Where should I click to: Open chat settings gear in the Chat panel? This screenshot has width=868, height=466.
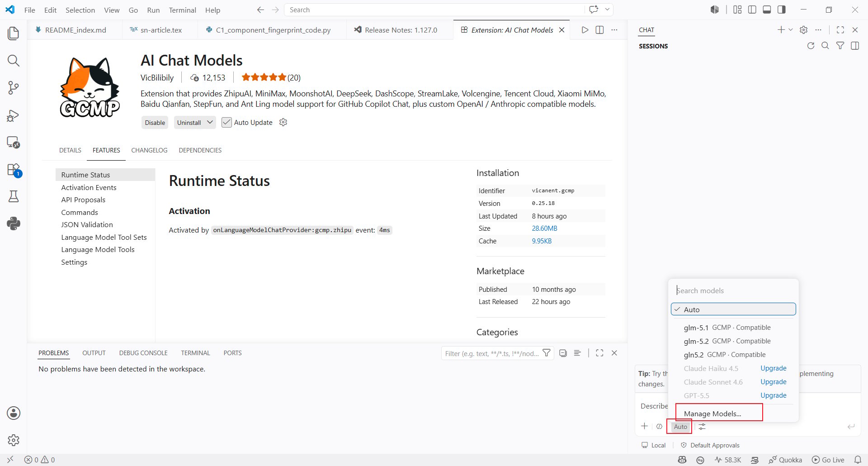coord(803,30)
